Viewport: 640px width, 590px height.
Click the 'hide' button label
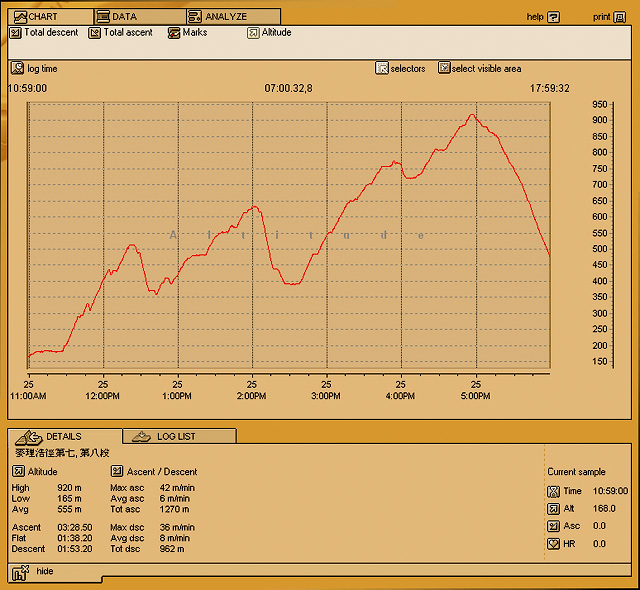(x=45, y=571)
